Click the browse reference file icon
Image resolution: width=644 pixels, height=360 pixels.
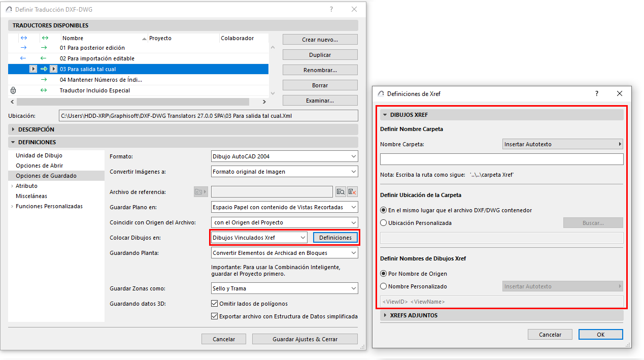coord(341,191)
